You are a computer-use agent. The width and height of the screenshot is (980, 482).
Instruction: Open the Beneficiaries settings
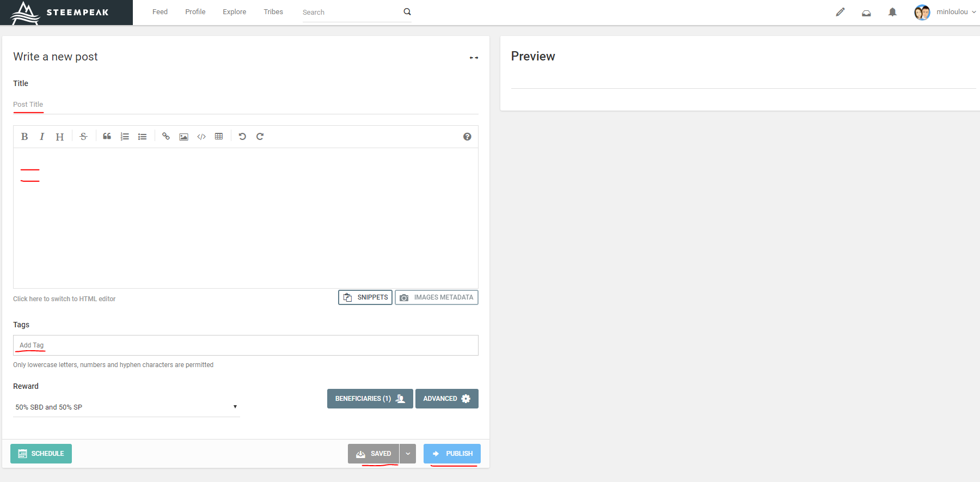point(370,399)
